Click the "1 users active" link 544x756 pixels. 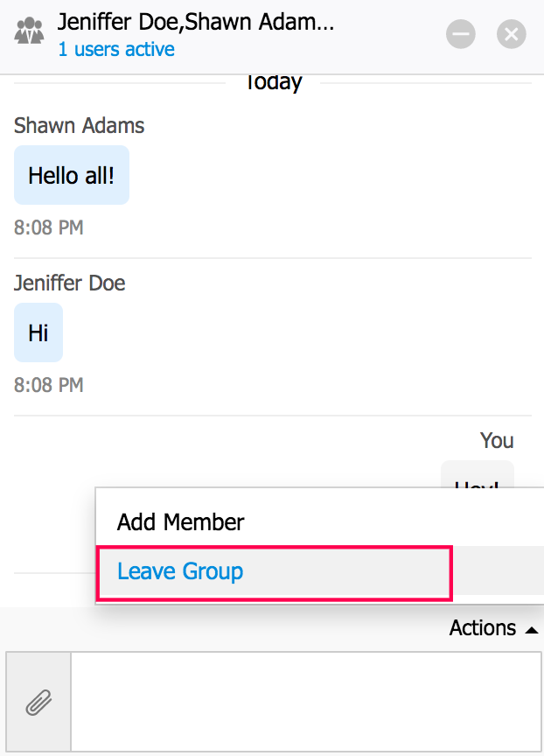point(116,50)
